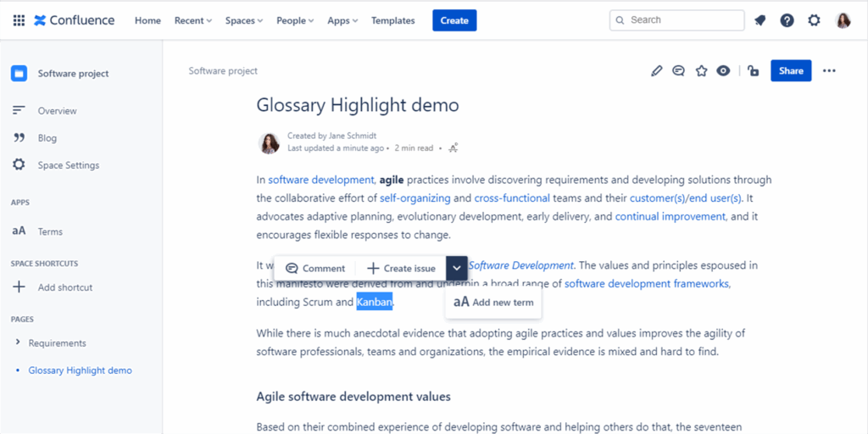This screenshot has width=868, height=434.
Task: Open the app switcher grid icon
Action: click(x=19, y=20)
